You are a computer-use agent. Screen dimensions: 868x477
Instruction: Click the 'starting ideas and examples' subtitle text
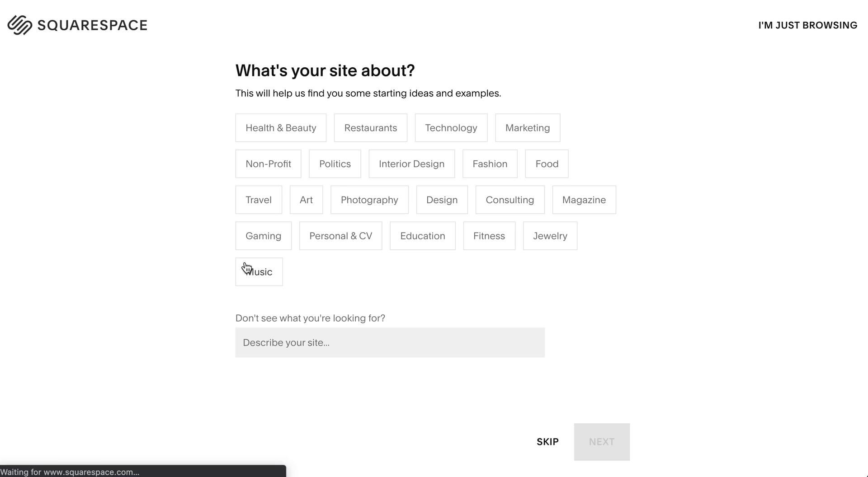coord(437,93)
